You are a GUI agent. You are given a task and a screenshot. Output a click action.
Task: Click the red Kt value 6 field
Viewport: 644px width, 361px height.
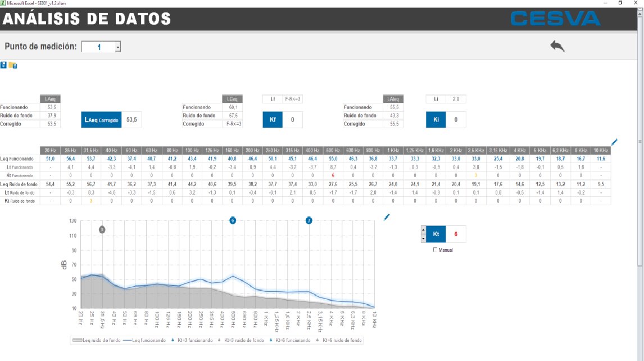(x=456, y=234)
